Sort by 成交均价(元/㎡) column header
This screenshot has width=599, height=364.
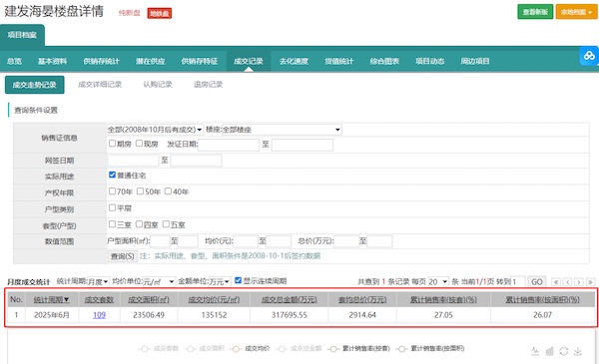pos(214,300)
